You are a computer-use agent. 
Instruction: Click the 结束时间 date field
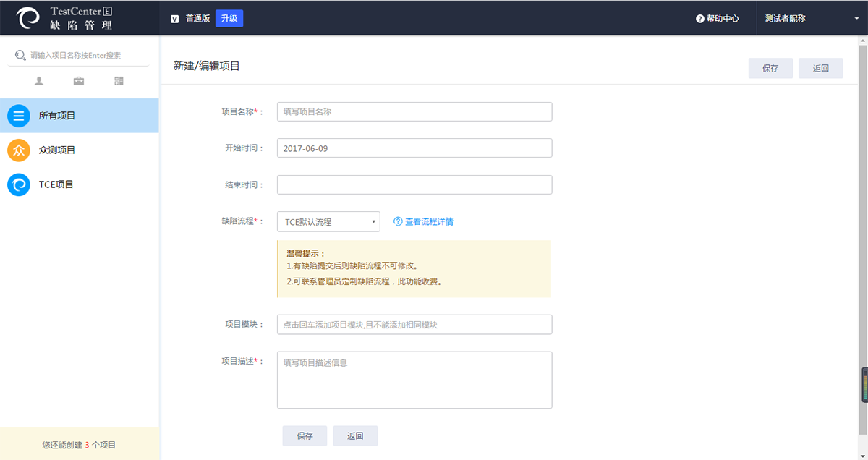point(414,185)
